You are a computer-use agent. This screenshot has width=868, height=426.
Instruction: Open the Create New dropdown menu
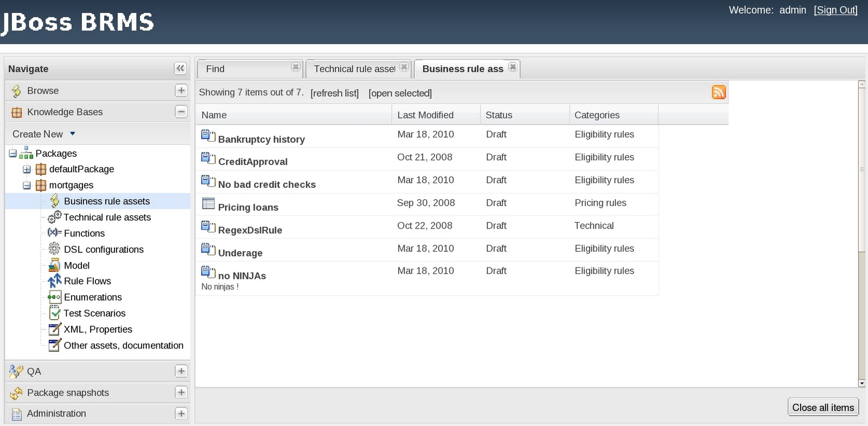[44, 134]
